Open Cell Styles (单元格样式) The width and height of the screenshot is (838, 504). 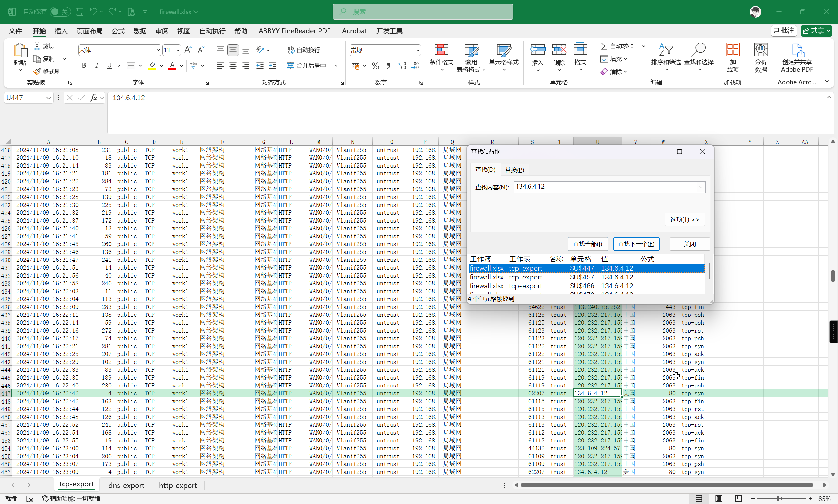tap(503, 57)
